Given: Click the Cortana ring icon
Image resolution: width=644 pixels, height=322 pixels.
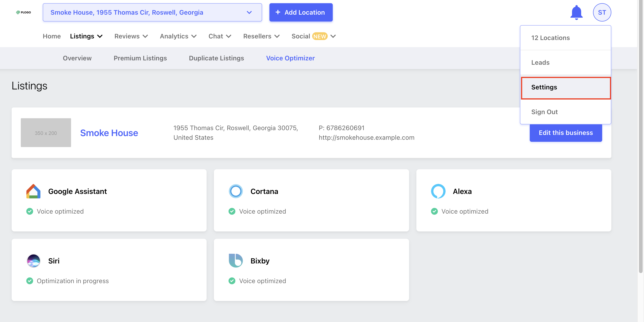Looking at the screenshot, I should click(235, 191).
